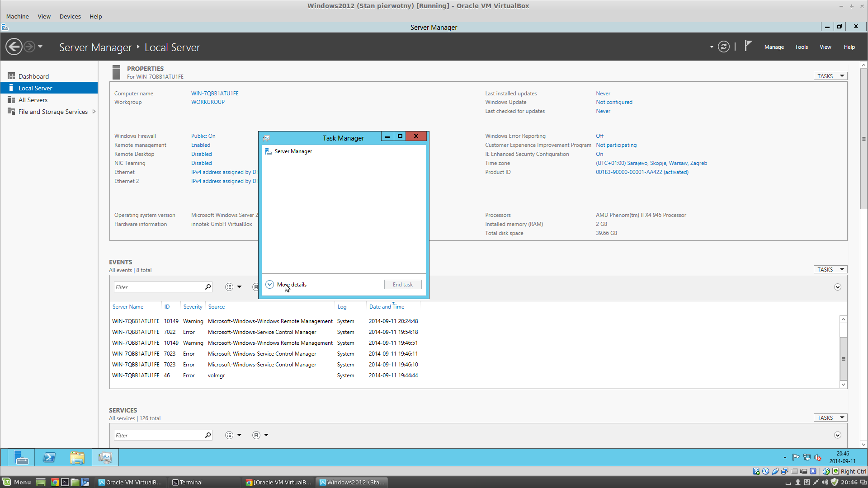Show hidden tray icons arrow
The width and height of the screenshot is (868, 488).
[785, 458]
